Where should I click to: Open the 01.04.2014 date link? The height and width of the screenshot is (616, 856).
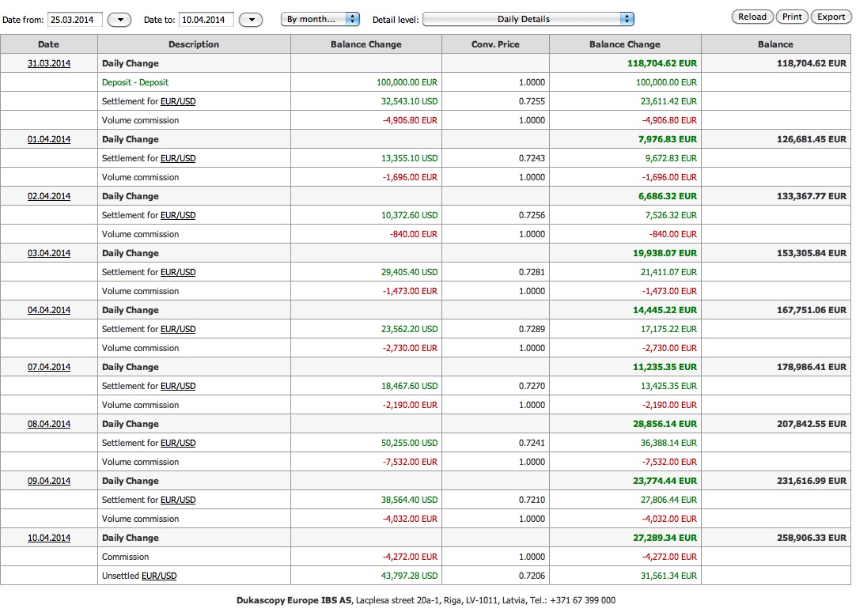pyautogui.click(x=49, y=139)
